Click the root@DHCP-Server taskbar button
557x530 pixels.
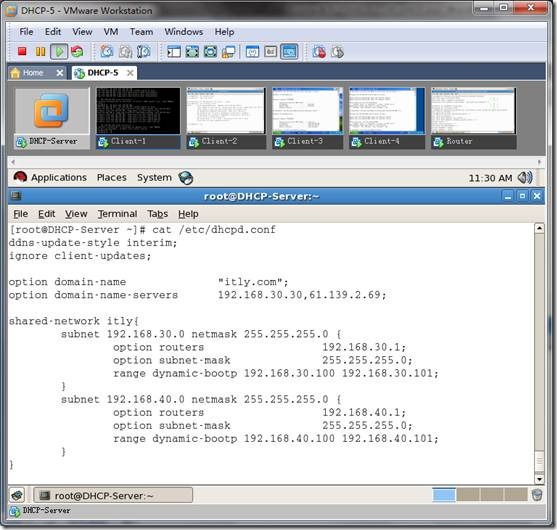113,495
